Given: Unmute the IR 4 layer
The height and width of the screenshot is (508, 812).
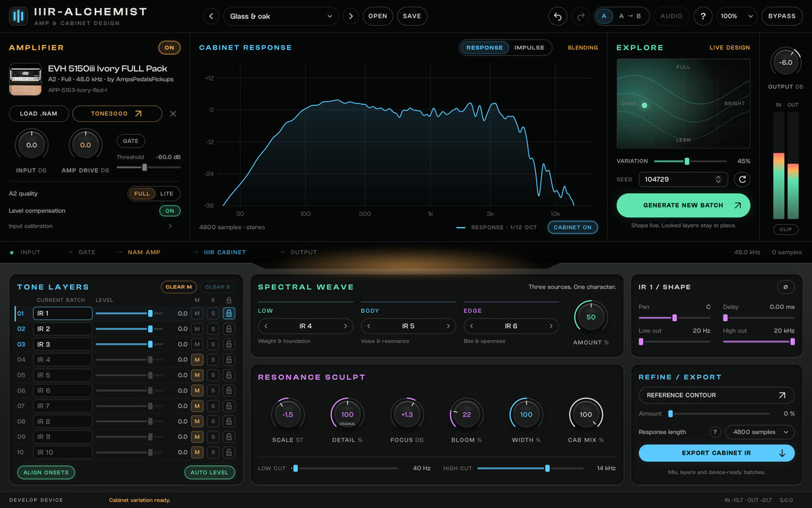Looking at the screenshot, I should click(197, 360).
